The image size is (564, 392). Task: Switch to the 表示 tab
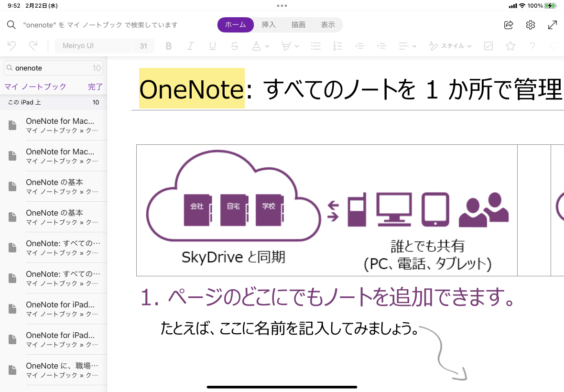point(328,25)
